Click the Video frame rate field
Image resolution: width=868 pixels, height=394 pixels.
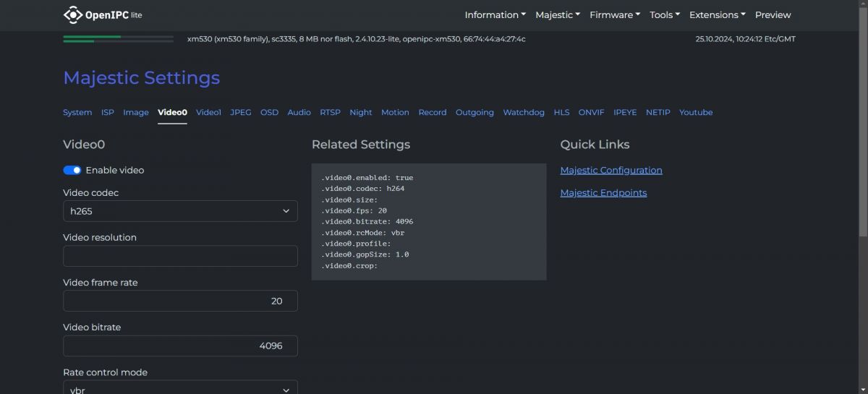(180, 301)
